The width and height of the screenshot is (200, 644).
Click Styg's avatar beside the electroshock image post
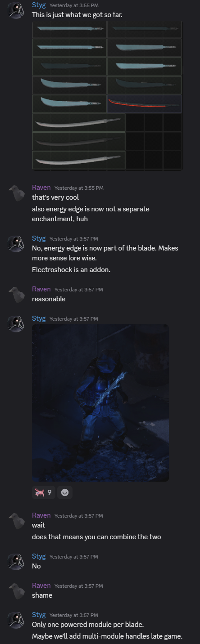click(x=16, y=323)
